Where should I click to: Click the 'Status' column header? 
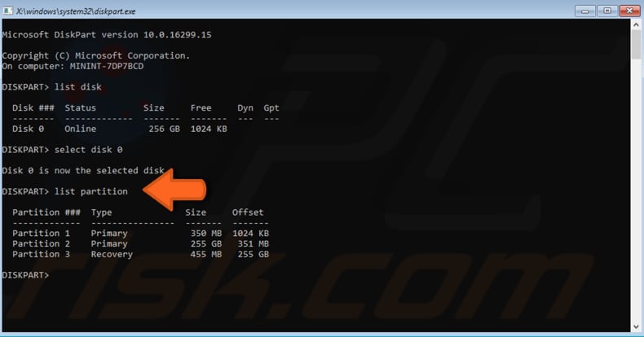tap(81, 107)
